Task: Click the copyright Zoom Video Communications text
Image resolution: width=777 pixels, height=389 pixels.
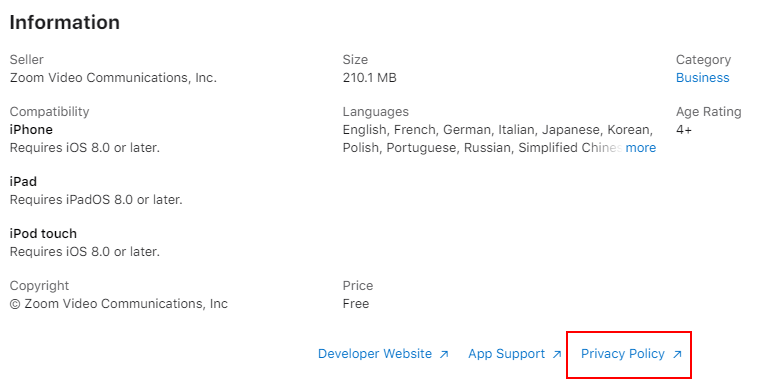Action: click(118, 304)
